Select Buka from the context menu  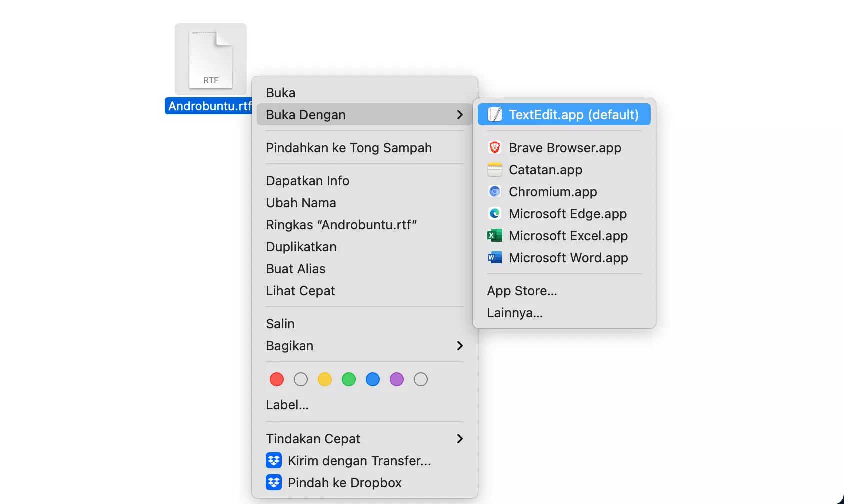(280, 92)
